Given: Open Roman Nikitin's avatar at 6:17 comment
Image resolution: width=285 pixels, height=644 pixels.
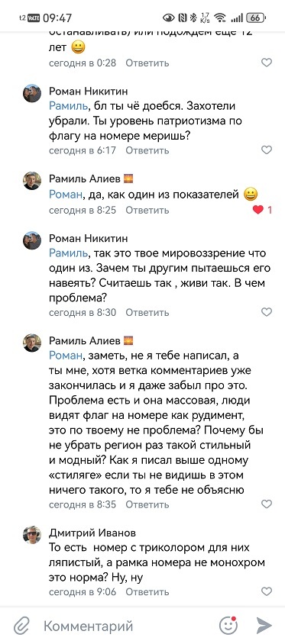Looking at the screenshot, I should coord(31,94).
